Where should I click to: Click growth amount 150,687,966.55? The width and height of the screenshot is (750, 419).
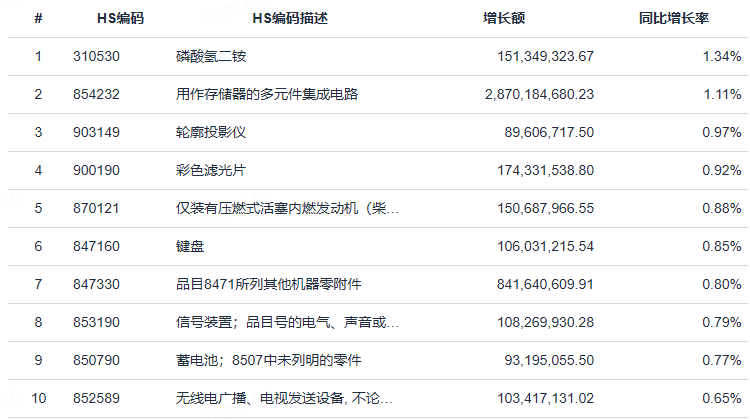click(x=545, y=209)
